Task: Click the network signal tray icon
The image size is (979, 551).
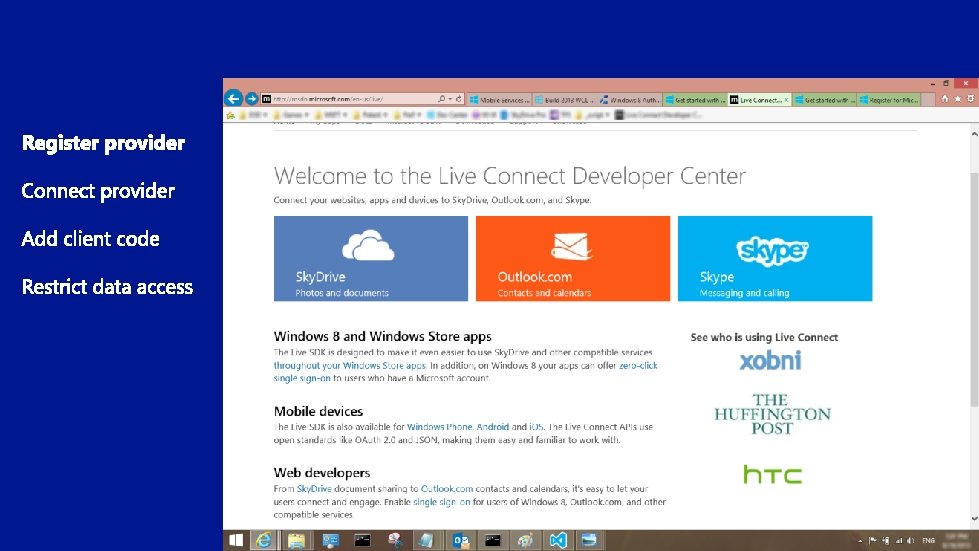Action: tap(899, 540)
